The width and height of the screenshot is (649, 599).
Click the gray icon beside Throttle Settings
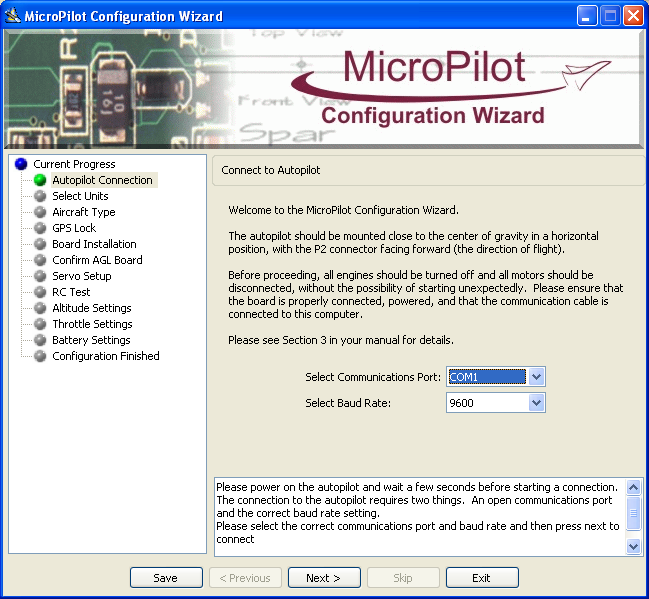pos(40,324)
